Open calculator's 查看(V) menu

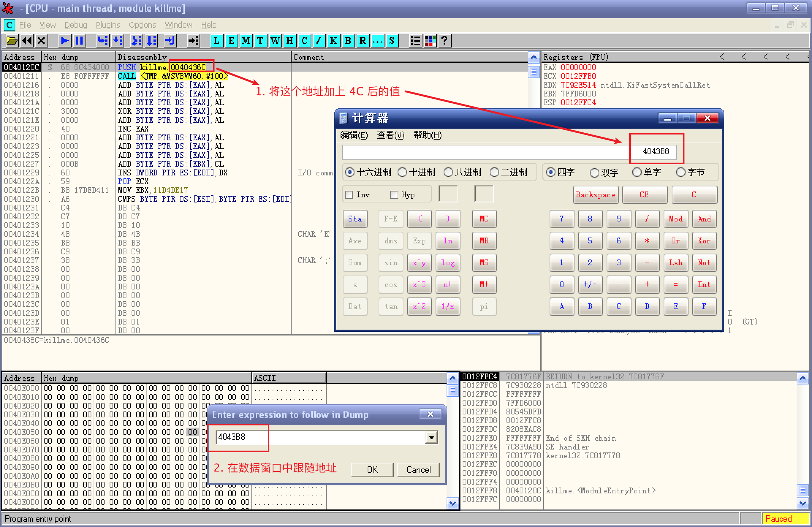pos(390,135)
